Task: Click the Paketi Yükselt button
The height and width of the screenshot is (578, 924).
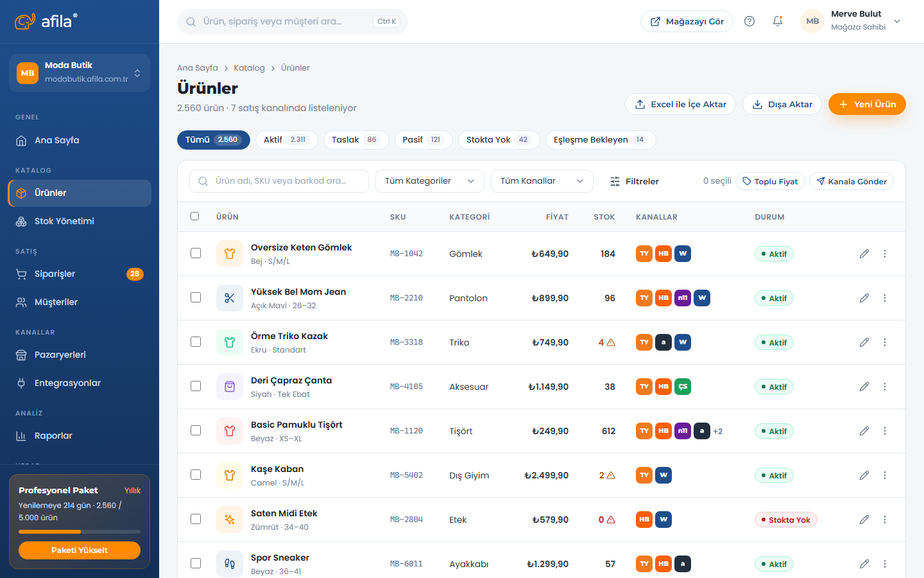Action: tap(80, 550)
